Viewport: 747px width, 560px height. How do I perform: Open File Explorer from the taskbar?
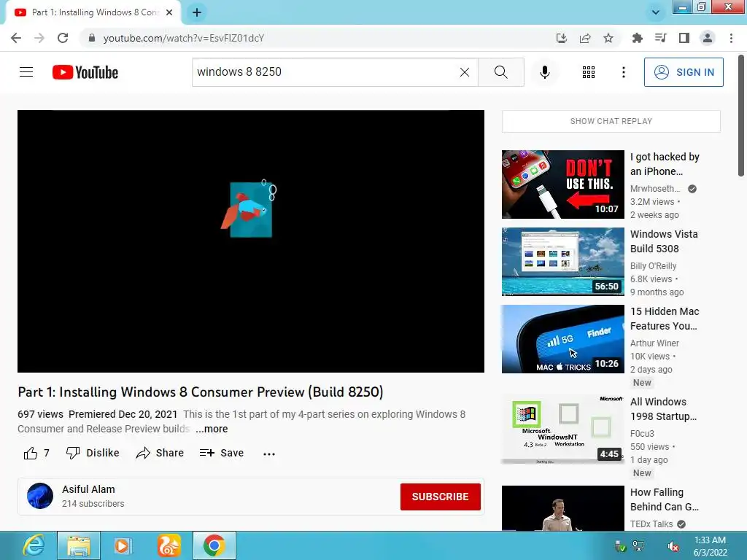[79, 545]
